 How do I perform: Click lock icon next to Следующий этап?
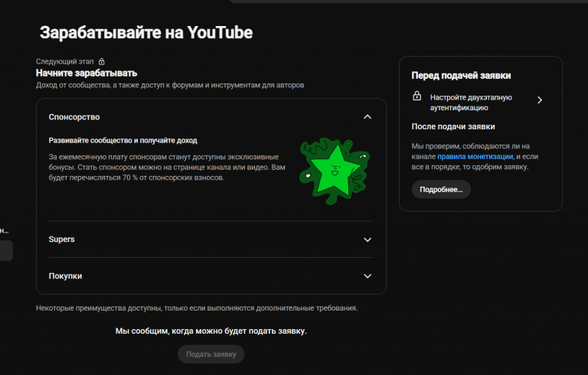coord(101,61)
